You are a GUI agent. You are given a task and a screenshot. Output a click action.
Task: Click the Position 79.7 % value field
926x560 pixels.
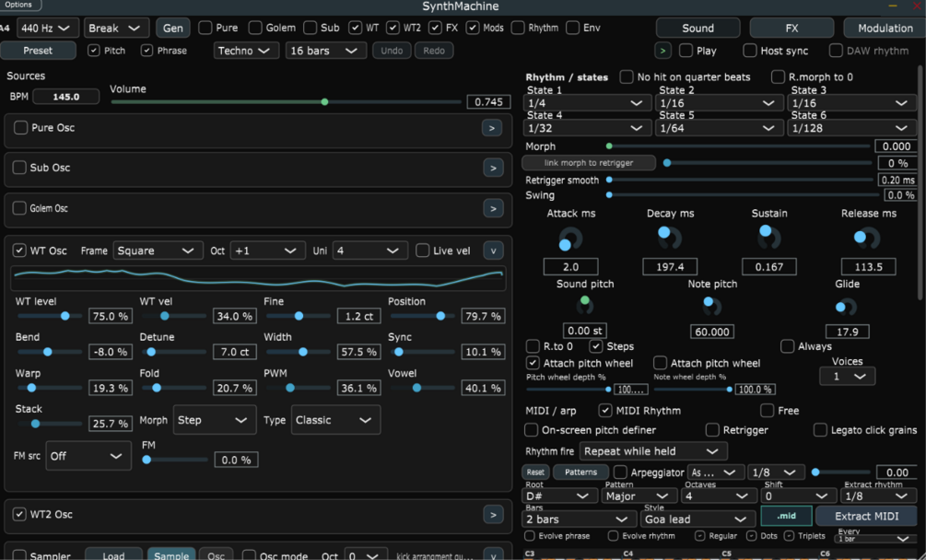(x=483, y=316)
